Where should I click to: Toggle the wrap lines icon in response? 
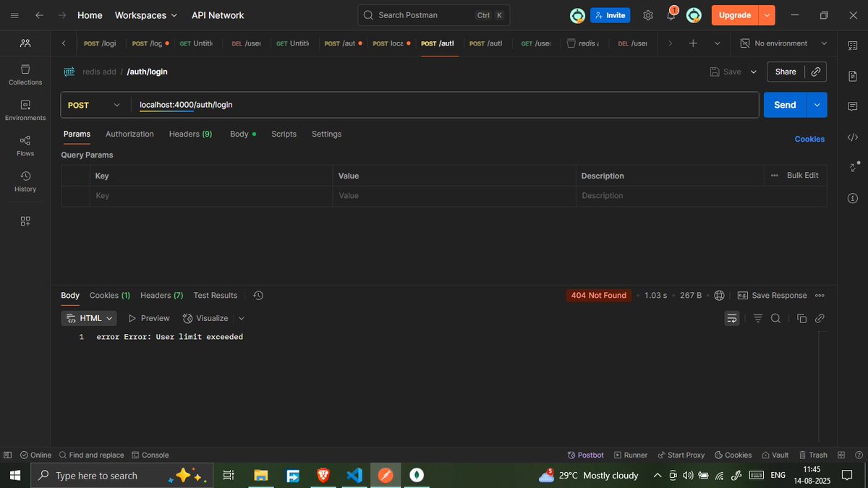pyautogui.click(x=732, y=318)
